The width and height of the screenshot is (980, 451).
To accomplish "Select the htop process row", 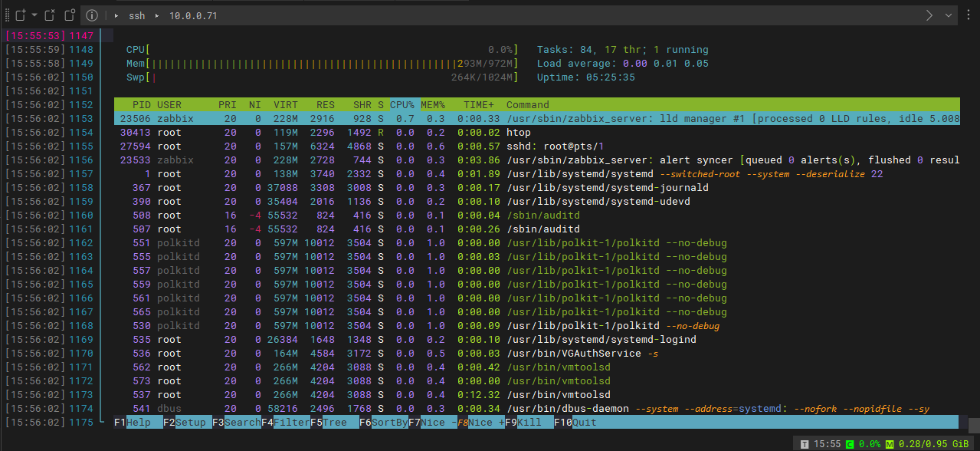I will point(536,133).
